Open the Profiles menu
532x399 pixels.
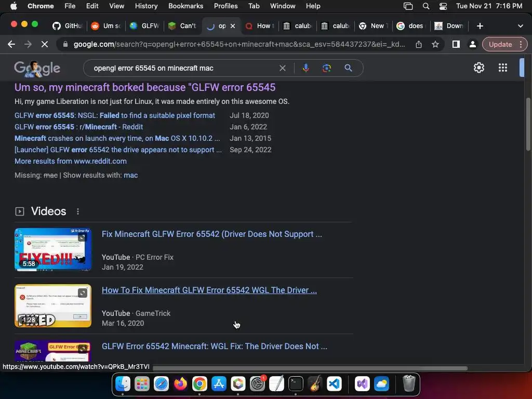pyautogui.click(x=225, y=6)
